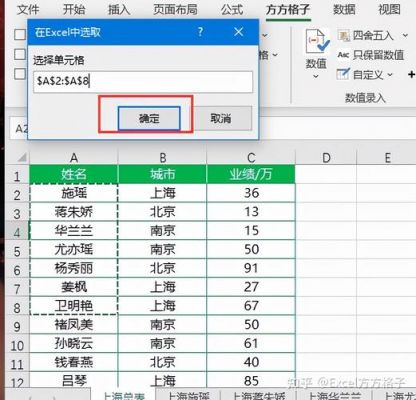Click the cell containing 卫明艳
416x400 pixels.
[x=74, y=306]
